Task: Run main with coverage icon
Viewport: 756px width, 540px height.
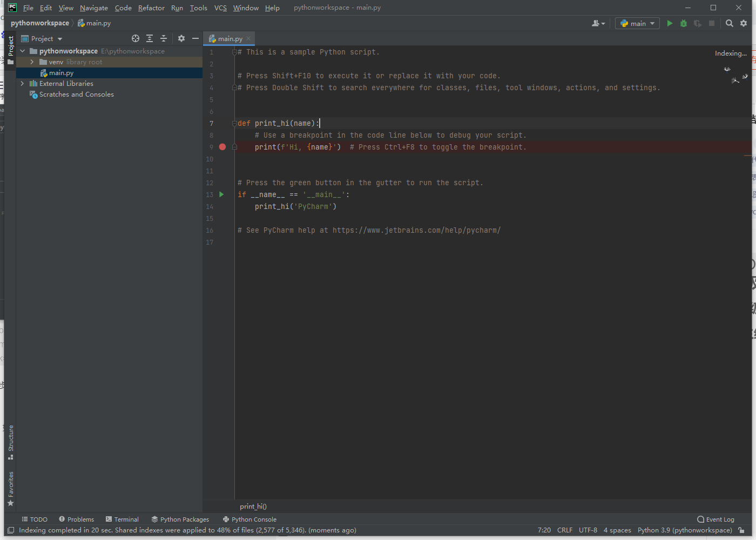Action: coord(698,23)
